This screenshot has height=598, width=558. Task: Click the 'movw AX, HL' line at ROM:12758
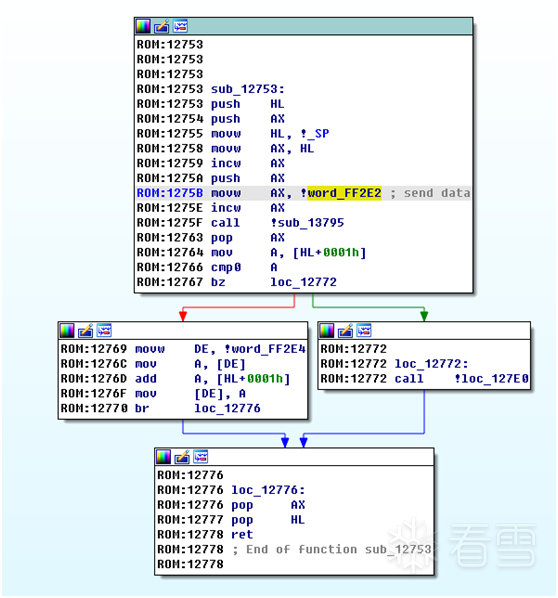(225, 149)
